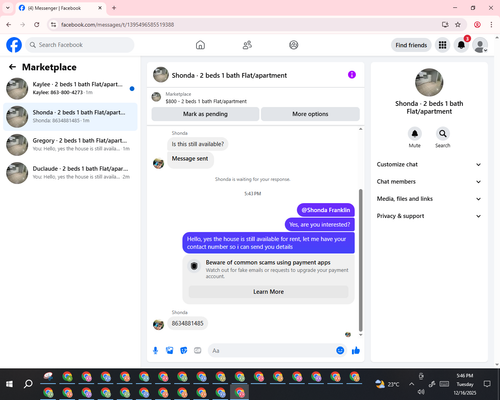Click the @Shonda Franklin mention message
Viewport: 500px width, 400px height.
coord(326,210)
